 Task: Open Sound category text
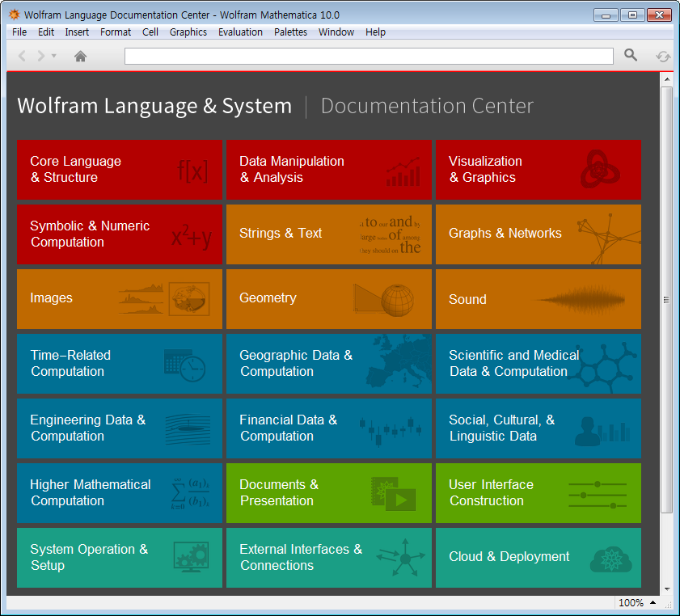pyautogui.click(x=467, y=299)
